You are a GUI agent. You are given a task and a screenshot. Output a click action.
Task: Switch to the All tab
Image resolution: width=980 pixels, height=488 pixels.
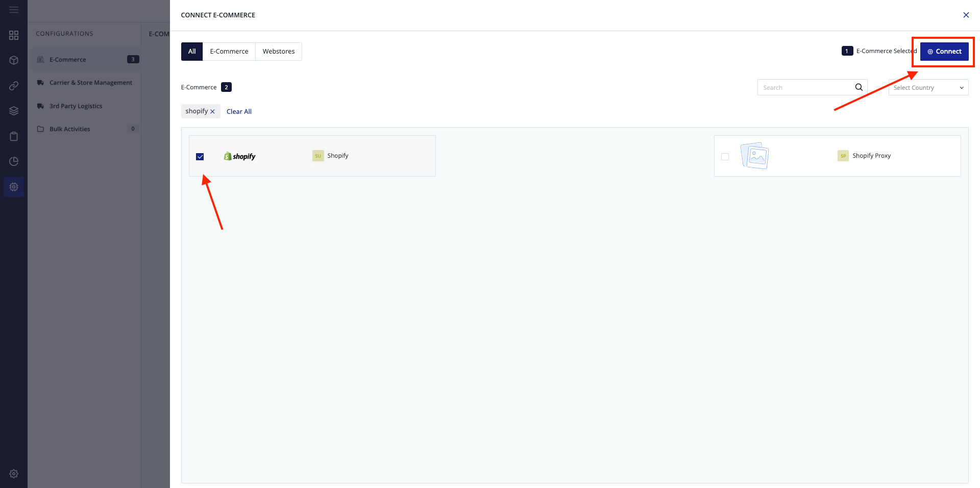(x=192, y=52)
